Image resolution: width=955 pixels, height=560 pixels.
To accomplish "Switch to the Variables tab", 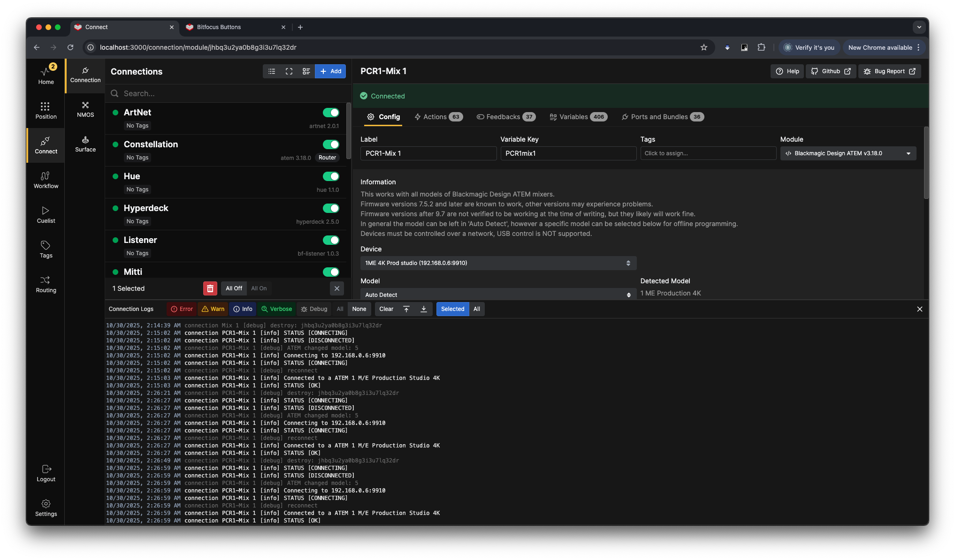I will coord(578,117).
